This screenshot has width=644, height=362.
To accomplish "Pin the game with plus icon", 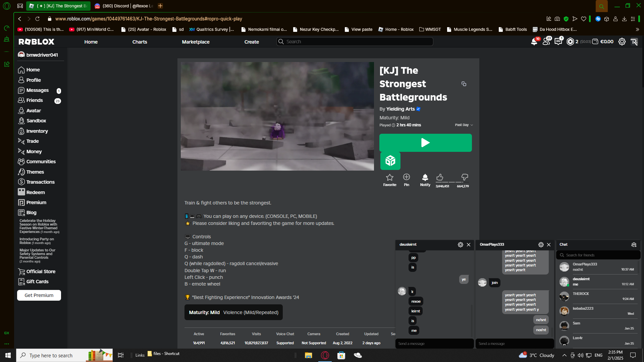I will click(x=406, y=177).
